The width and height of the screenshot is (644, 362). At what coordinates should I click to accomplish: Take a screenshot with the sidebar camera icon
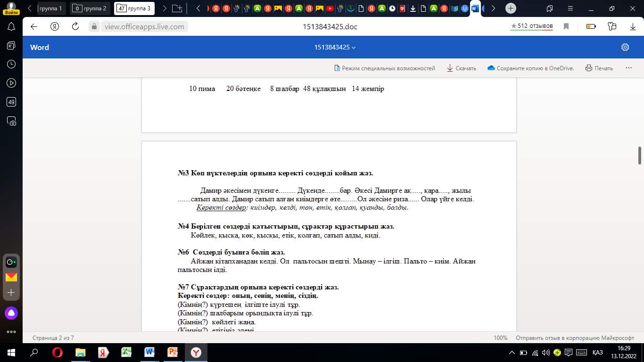pos(11,121)
